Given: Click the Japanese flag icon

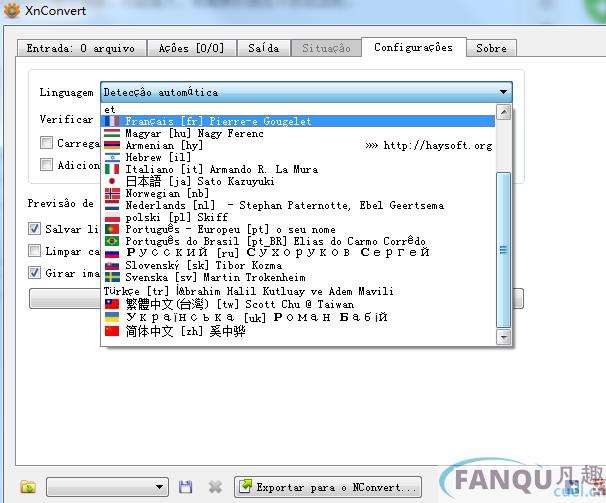Looking at the screenshot, I should (x=112, y=181).
